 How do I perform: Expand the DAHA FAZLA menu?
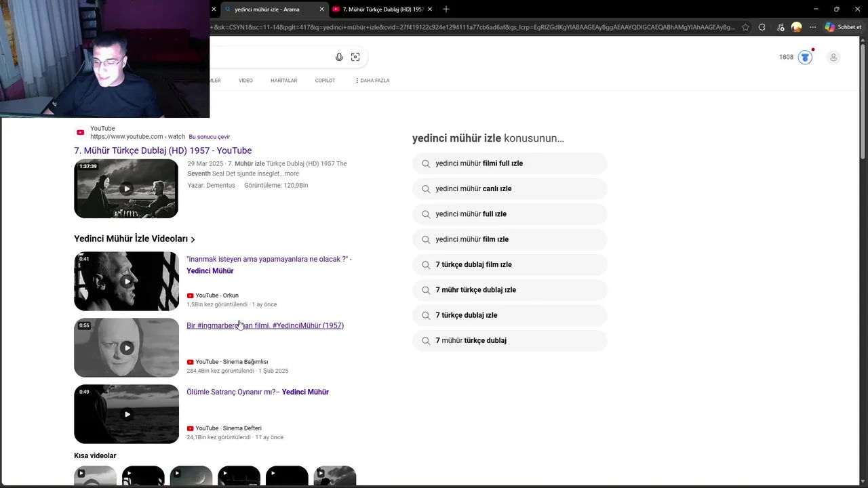[372, 81]
